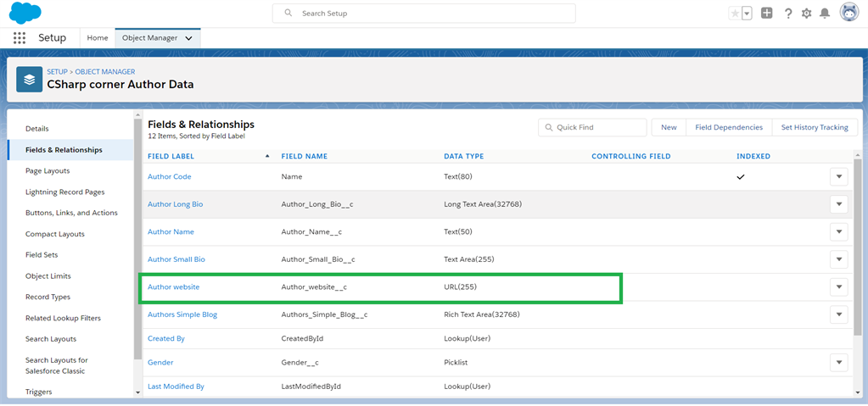Viewport: 868px width, 406px height.
Task: Expand the Author Name row actions menu
Action: (x=838, y=231)
